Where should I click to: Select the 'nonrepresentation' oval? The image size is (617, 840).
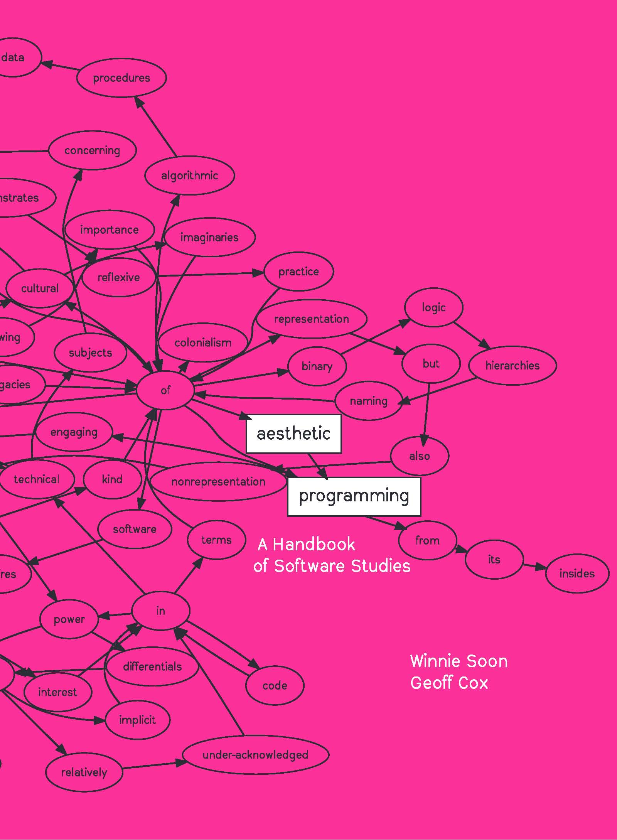coord(218,482)
